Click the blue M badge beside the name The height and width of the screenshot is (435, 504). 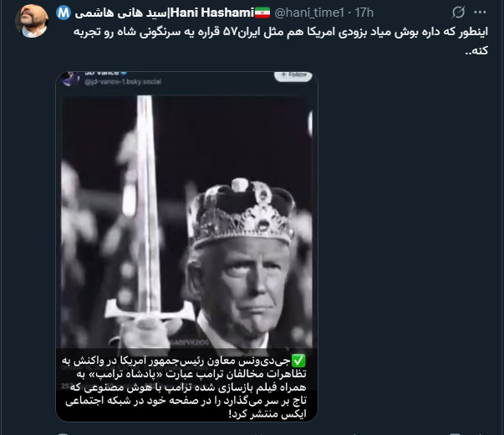pos(64,13)
